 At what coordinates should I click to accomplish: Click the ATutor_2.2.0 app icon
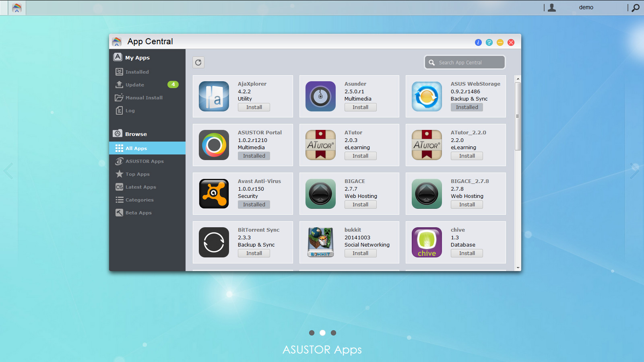(x=427, y=145)
